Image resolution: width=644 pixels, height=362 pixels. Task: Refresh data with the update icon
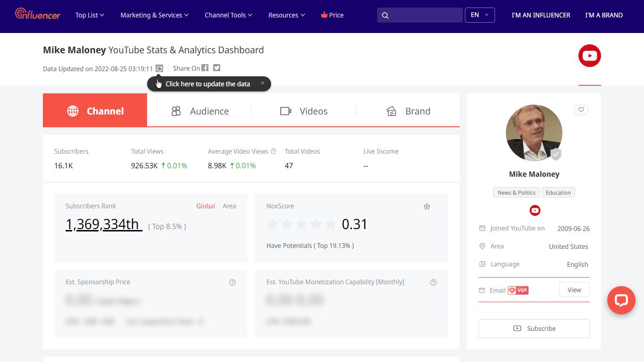tap(159, 68)
